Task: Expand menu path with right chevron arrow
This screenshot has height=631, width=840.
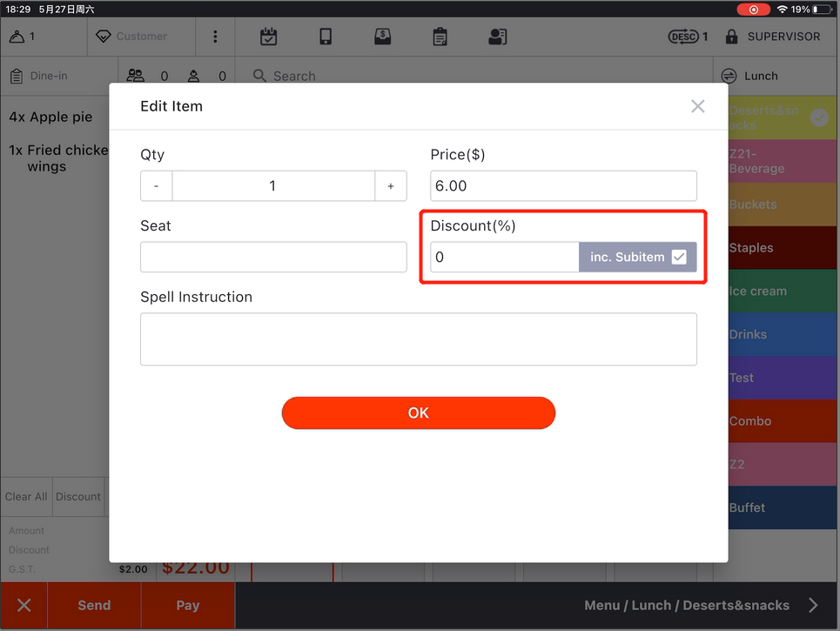Action: tap(813, 606)
